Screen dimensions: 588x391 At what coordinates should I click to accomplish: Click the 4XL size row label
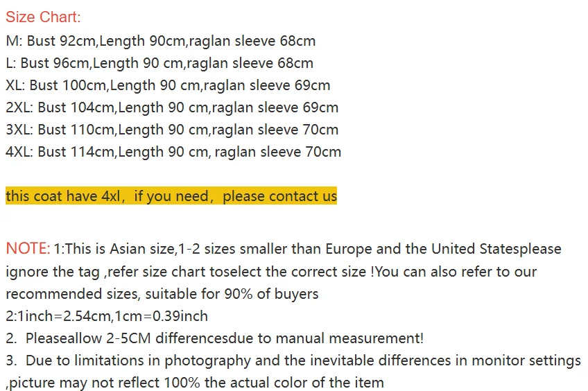point(19,152)
